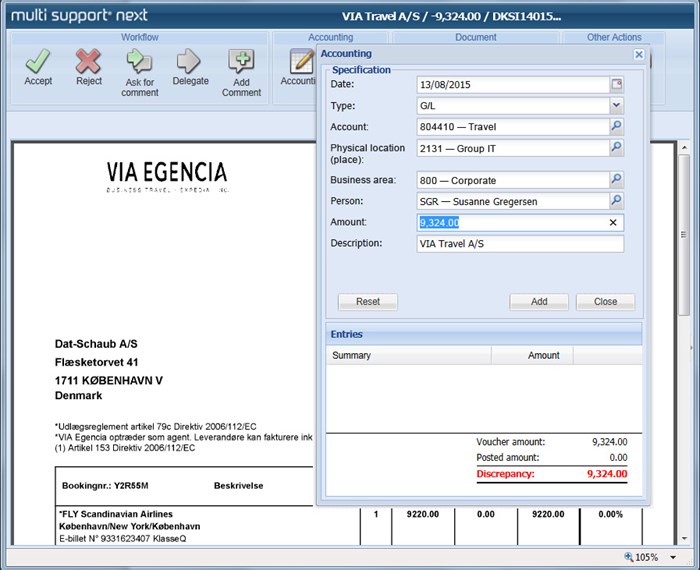Select the Workflow ribbon group label
700x570 pixels.
[139, 37]
